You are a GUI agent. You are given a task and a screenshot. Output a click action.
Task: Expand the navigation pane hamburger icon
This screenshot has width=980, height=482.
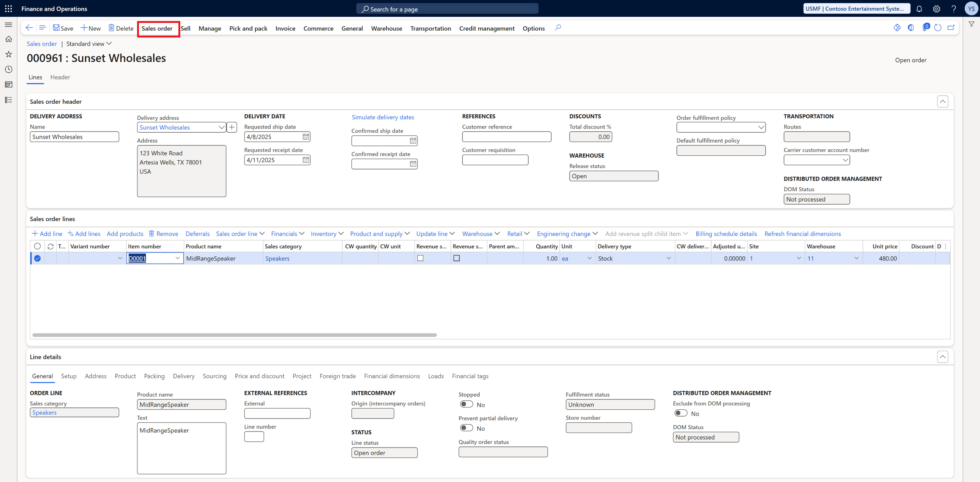click(x=8, y=24)
